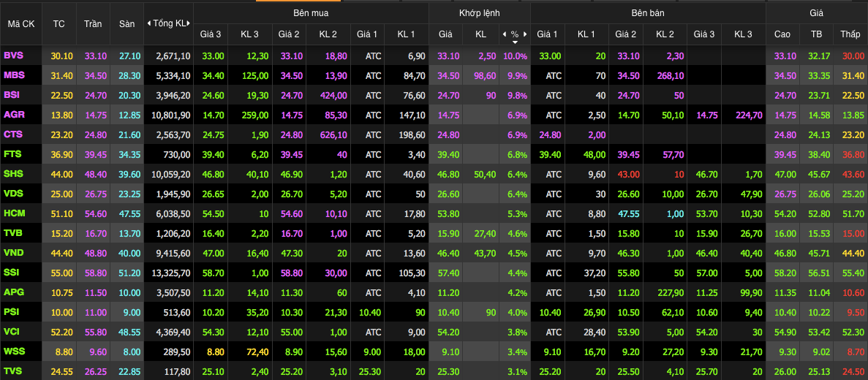Open the BVS stock ticker

tap(13, 56)
